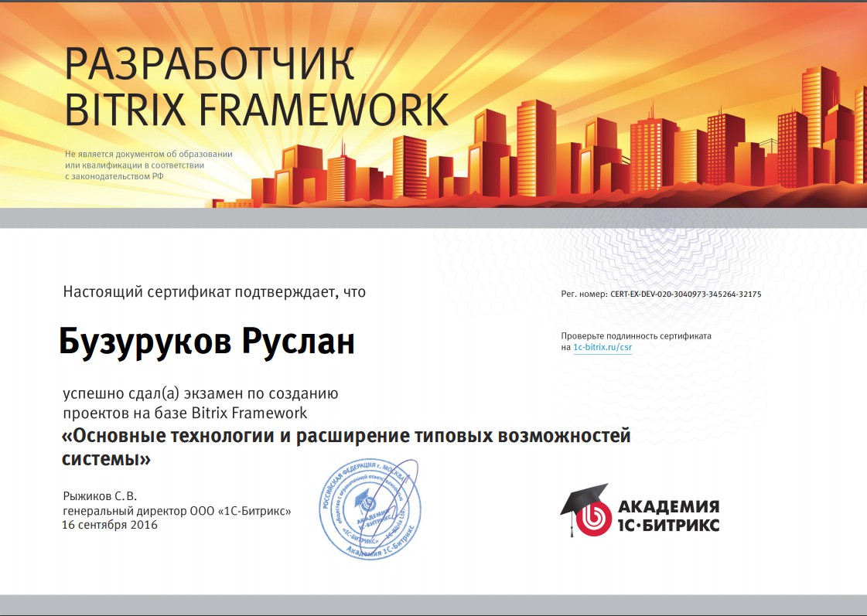Click the signer name Рыжиков С. В.
The height and width of the screenshot is (616, 867).
[x=100, y=496]
